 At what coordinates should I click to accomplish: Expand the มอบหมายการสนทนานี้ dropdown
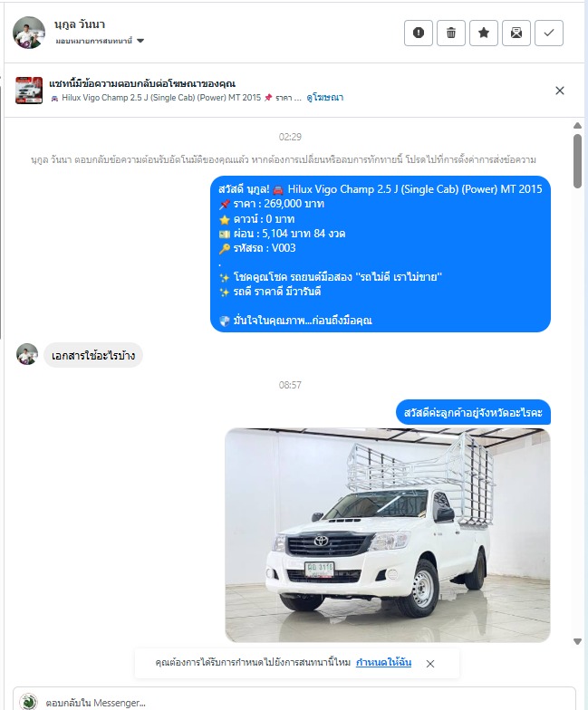pos(100,41)
